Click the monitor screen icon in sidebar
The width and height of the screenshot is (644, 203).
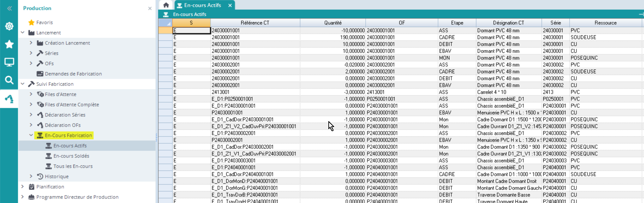pos(9,62)
